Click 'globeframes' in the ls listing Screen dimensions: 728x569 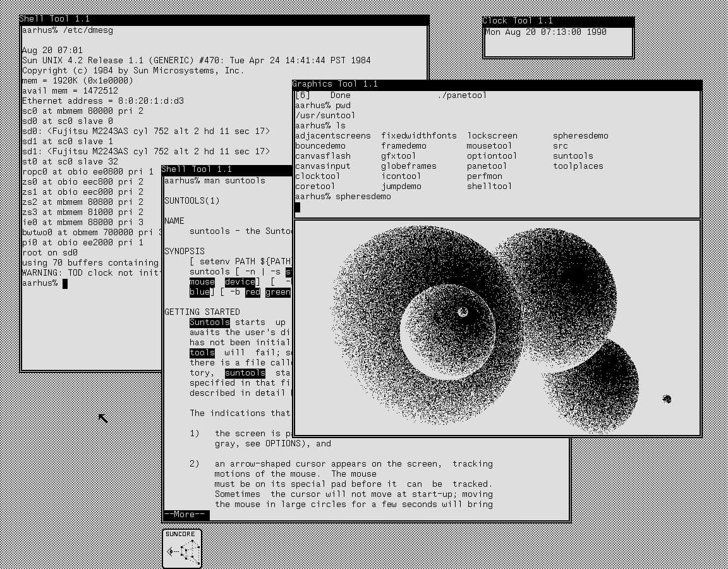(x=409, y=166)
